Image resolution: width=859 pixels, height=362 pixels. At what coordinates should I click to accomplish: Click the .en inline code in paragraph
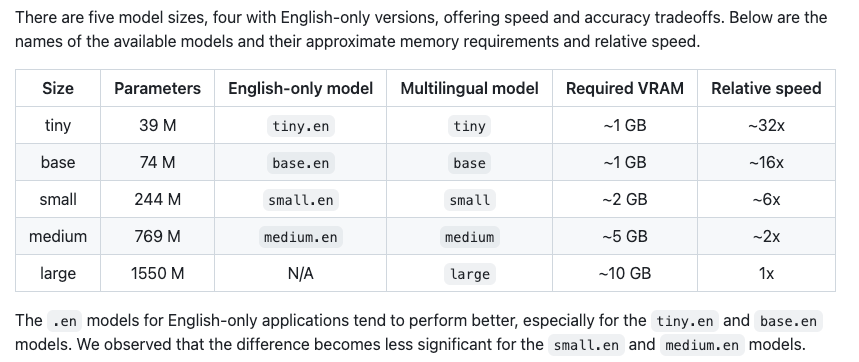click(64, 321)
